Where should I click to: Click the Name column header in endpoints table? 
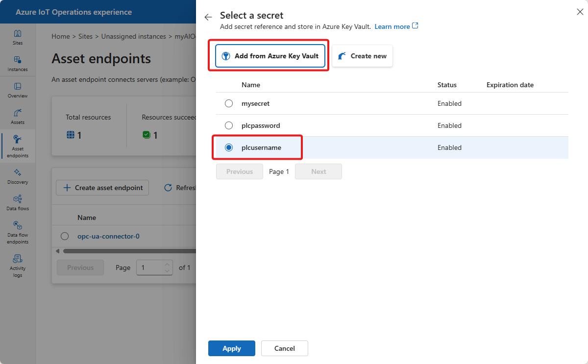click(87, 218)
